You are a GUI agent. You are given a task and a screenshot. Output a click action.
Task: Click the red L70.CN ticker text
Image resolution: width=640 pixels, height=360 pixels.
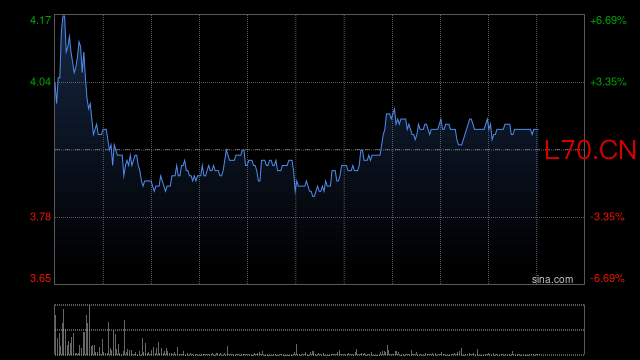590,150
